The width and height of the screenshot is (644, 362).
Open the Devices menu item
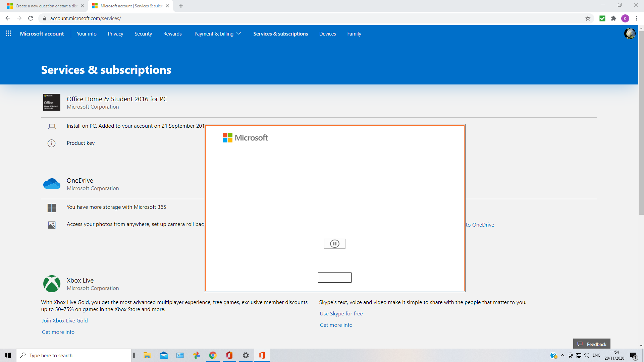(327, 34)
